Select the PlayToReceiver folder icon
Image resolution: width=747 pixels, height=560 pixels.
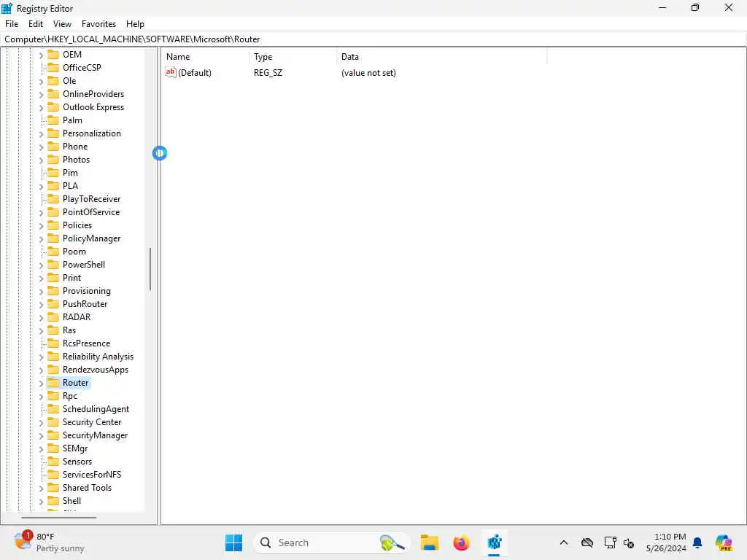coord(53,198)
